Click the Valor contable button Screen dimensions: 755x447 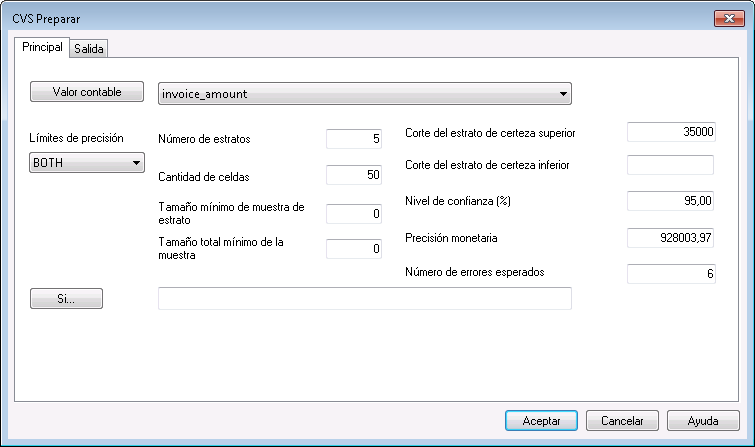(x=88, y=92)
